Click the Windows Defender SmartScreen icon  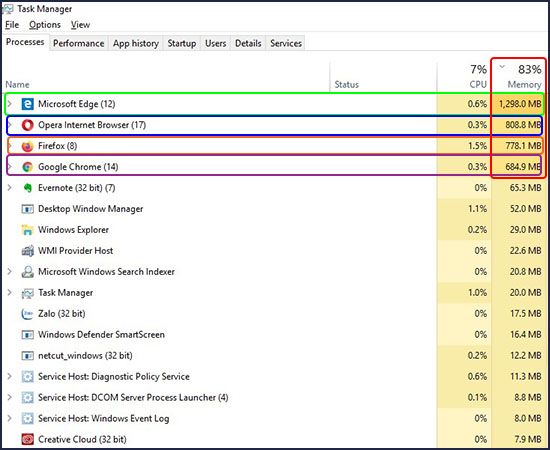(27, 335)
